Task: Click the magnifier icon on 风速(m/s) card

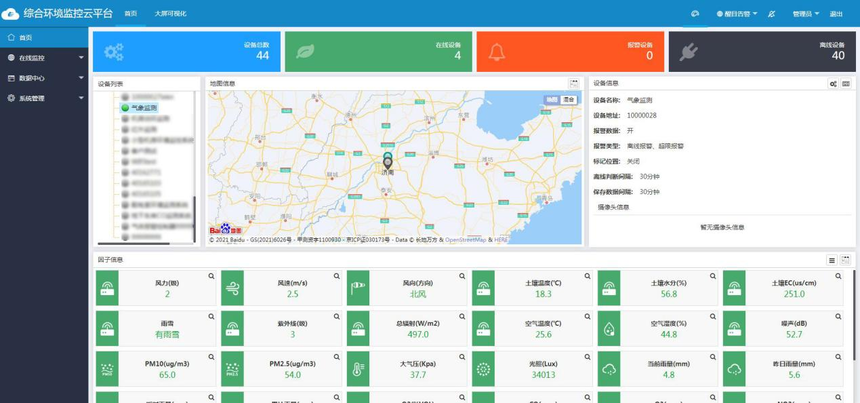Action: (x=337, y=276)
